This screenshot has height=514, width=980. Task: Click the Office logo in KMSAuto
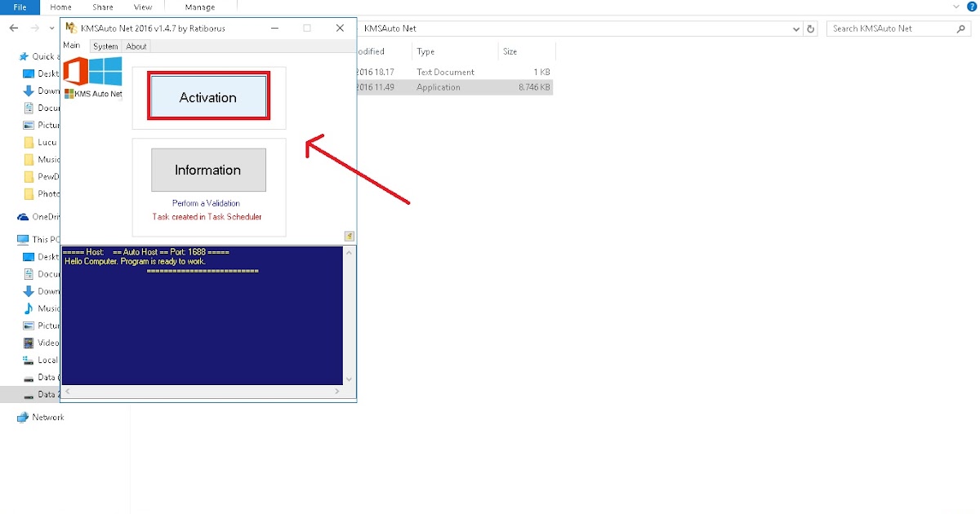click(75, 72)
